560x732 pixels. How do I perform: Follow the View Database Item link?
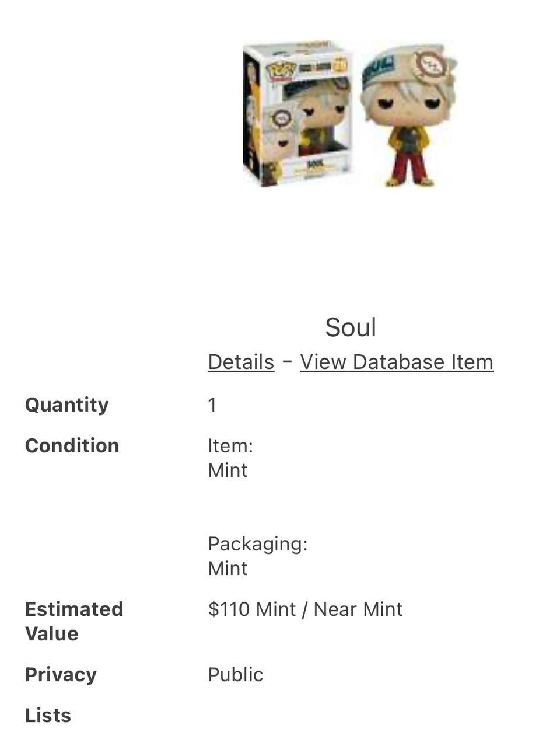tap(397, 362)
